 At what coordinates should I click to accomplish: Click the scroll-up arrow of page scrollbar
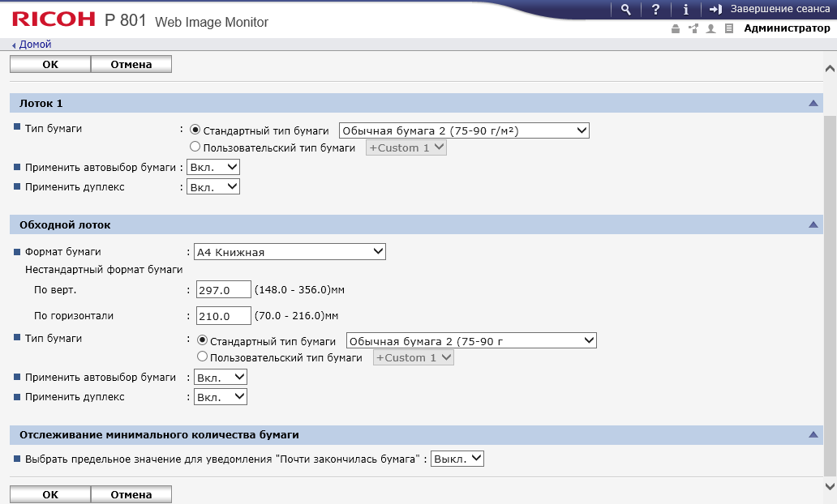(x=830, y=68)
